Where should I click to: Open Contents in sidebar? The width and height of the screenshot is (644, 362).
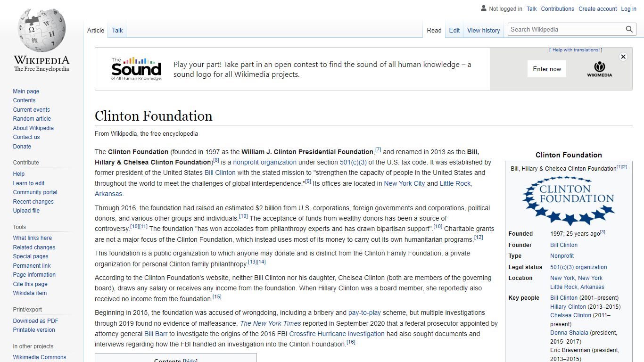[24, 100]
